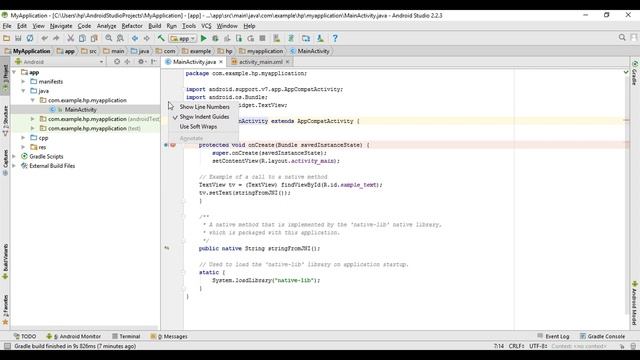Click the Save All toolbar icon
Viewport: 640px width, 360px height.
point(18,38)
